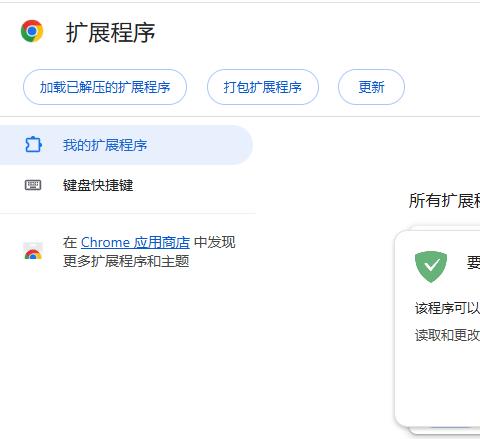480x439 pixels.
Task: Open 键盘快捷键 from the sidebar
Action: pyautogui.click(x=98, y=185)
